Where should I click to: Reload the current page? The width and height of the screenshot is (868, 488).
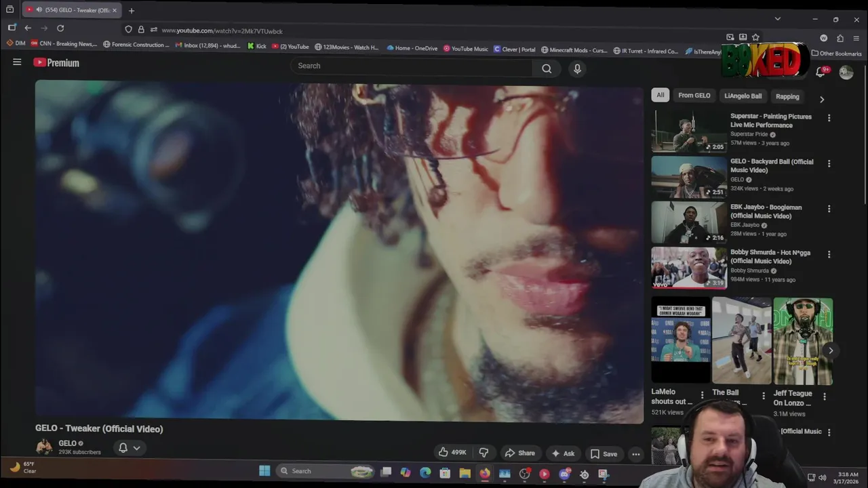60,28
